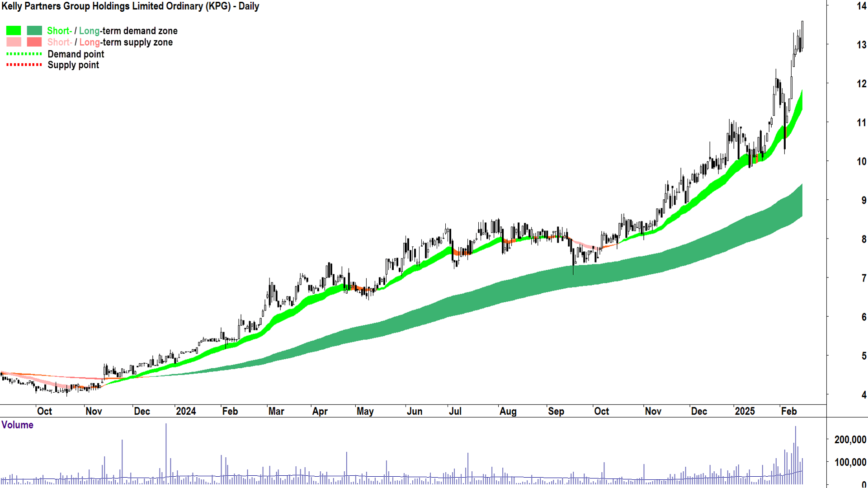Click the Sep label on the time axis
The width and height of the screenshot is (868, 488).
pos(556,411)
